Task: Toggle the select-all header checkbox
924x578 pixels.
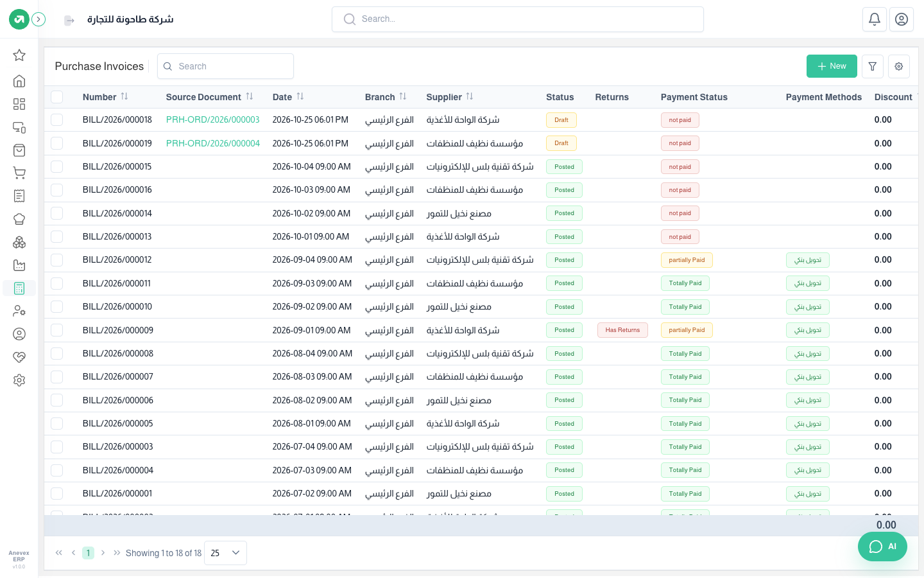Action: pyautogui.click(x=57, y=97)
